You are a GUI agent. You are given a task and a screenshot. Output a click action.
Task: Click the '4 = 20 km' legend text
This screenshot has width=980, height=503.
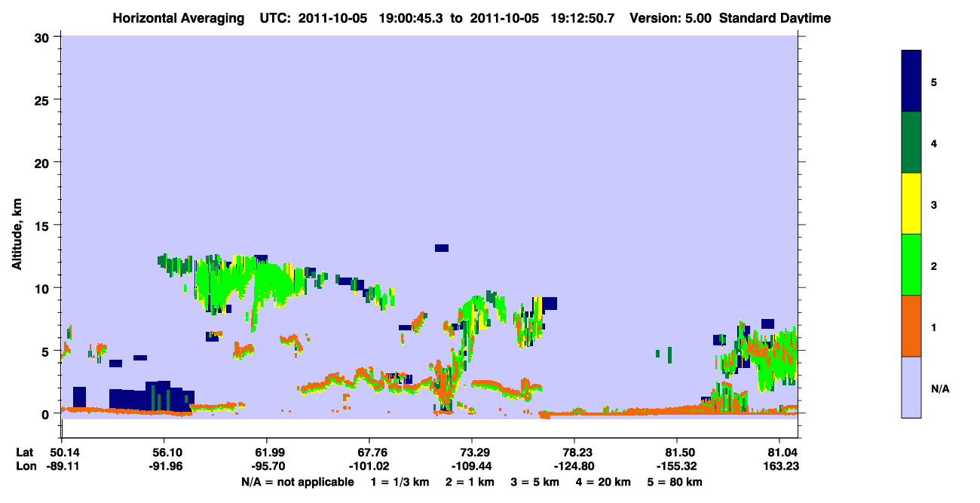[x=604, y=482]
